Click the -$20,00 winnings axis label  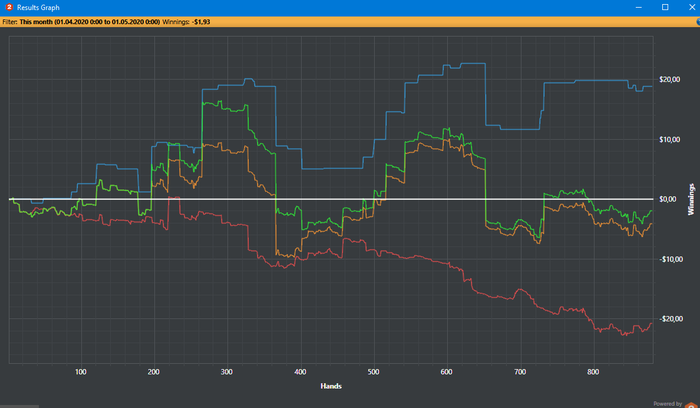click(x=671, y=319)
